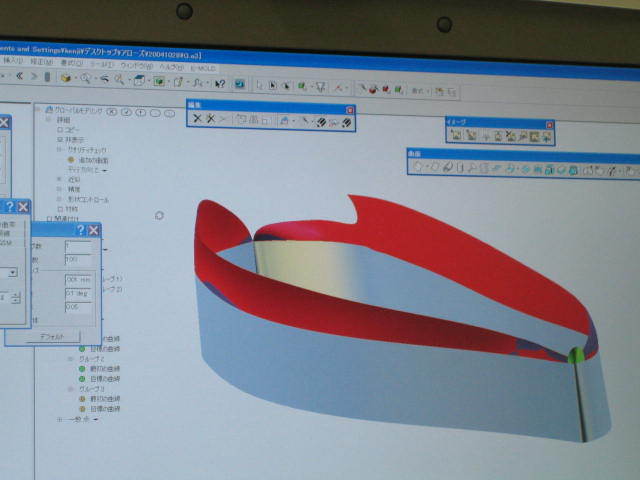Expand the 一般 node at tree bottom
Screen dimensions: 640x480
point(60,419)
